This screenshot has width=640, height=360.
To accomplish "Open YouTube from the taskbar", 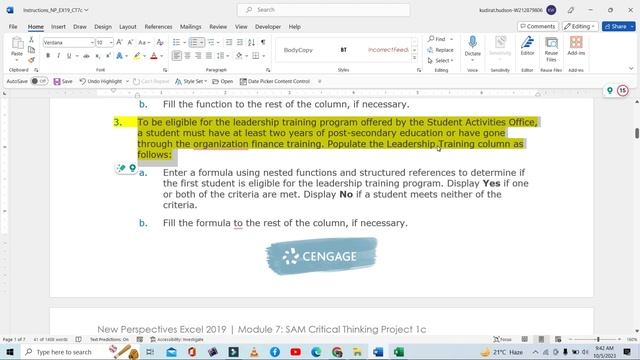I will tap(296, 352).
